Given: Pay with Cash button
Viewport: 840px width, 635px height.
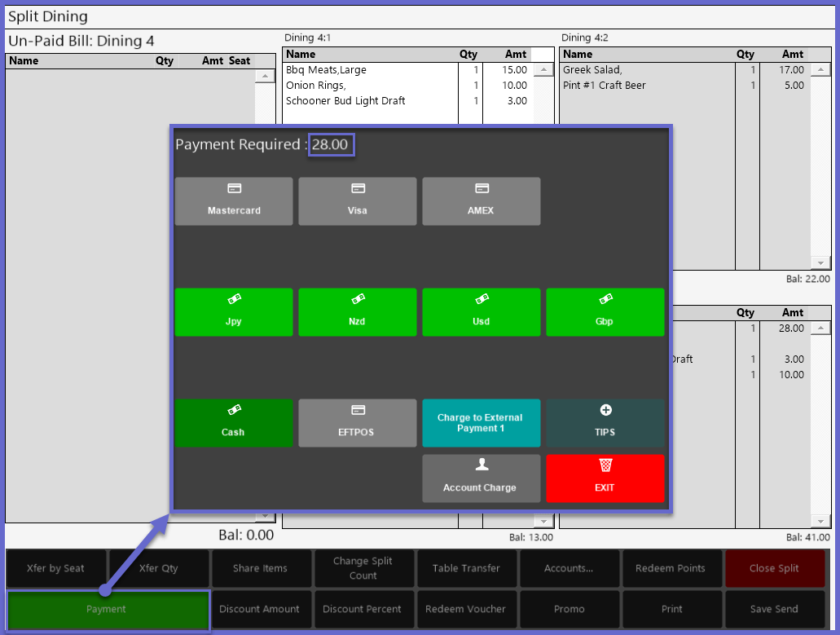Looking at the screenshot, I should tap(234, 423).
